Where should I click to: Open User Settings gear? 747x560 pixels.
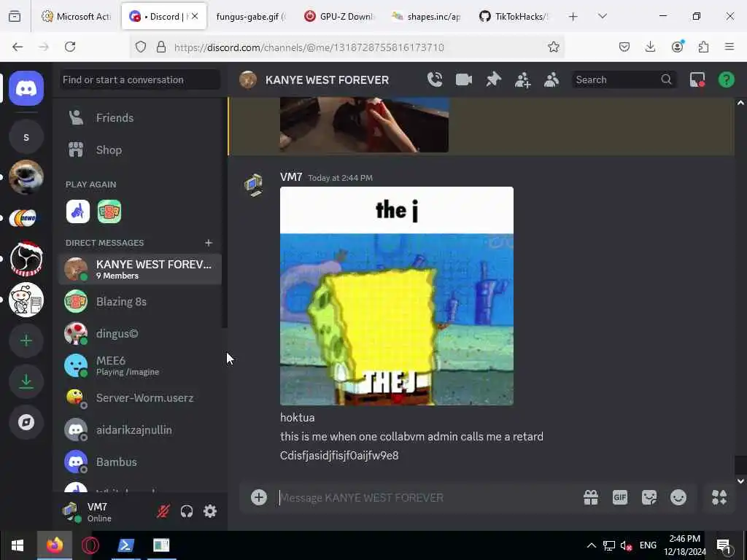tap(210, 511)
